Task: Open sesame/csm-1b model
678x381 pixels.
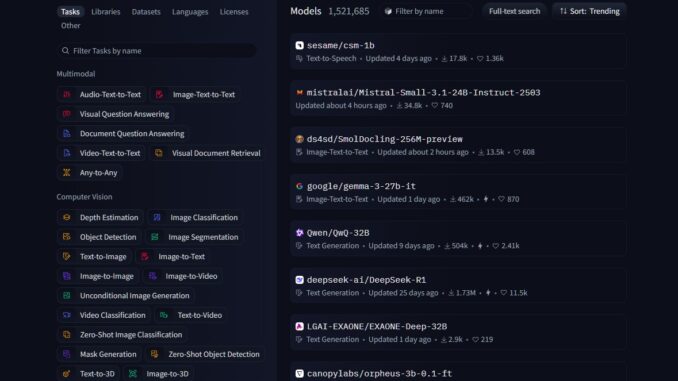Action: click(341, 45)
